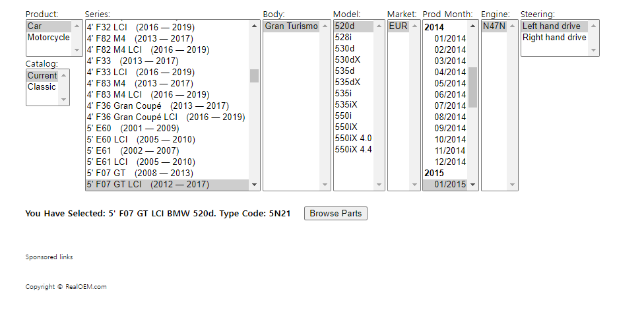
Task: Select 5' F07 GT LCI (2012 — 2017)
Action: 167,184
